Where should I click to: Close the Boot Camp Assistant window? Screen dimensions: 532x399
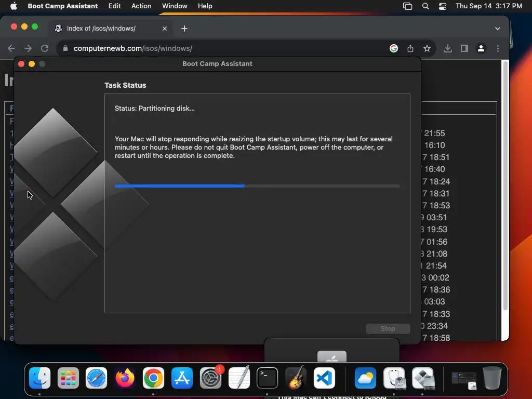(x=21, y=64)
